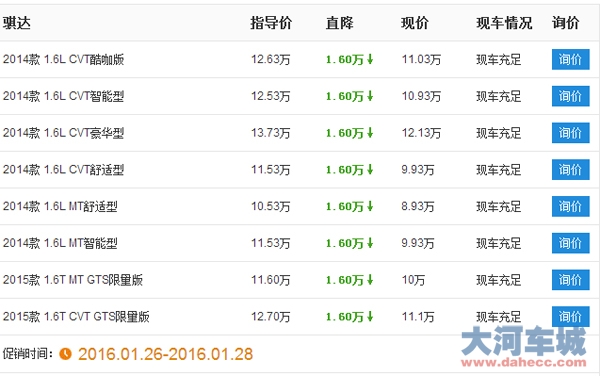Click the promotion date 2016.01.26-2016.01.28

(165, 354)
